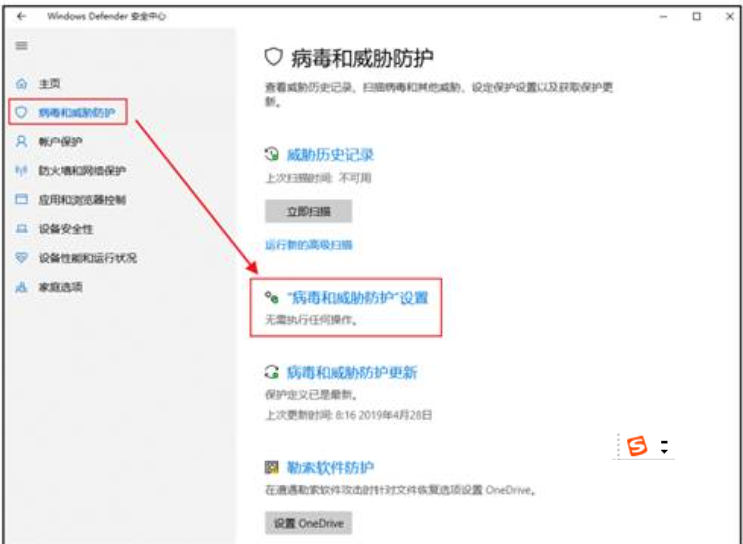Go to 主页 in the sidebar
This screenshot has height=544, width=743.
49,84
